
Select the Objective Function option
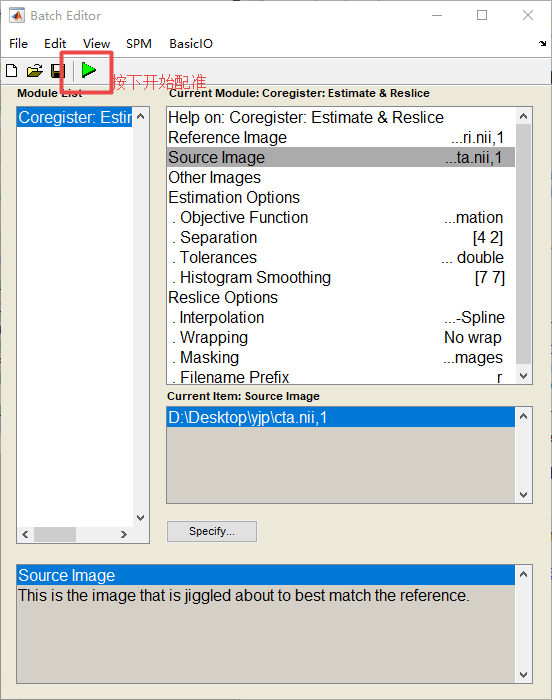(341, 217)
